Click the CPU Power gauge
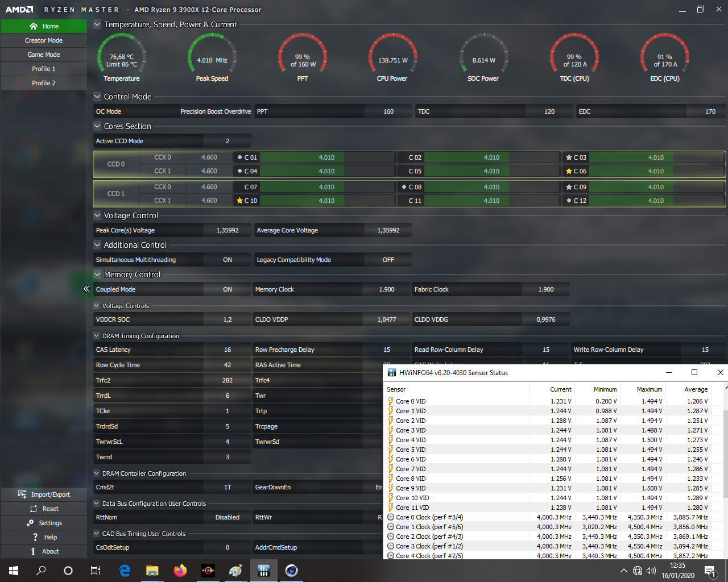This screenshot has width=728, height=582. point(392,57)
